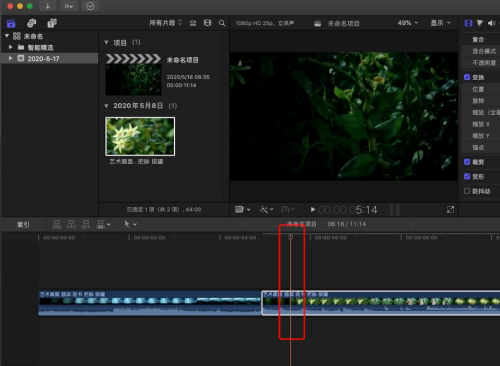Open the enhancement magic wand dropdown
This screenshot has height=366, width=500.
pos(266,209)
